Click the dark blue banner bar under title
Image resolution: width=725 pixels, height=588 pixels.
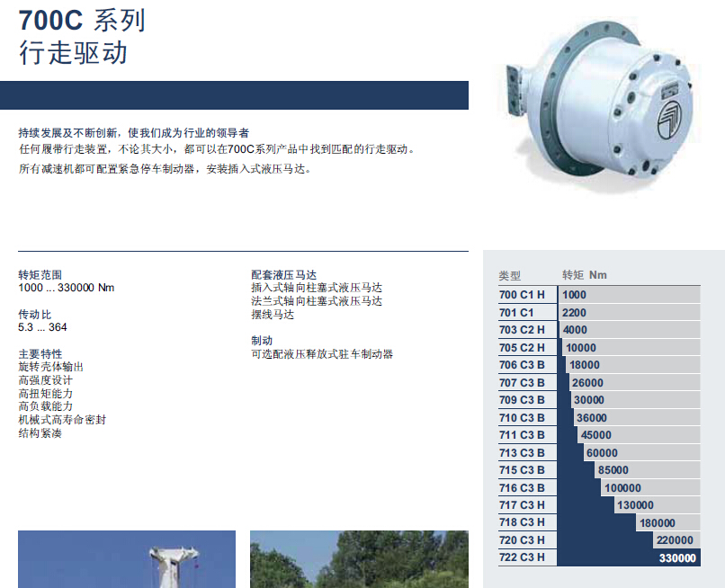pyautogui.click(x=234, y=95)
